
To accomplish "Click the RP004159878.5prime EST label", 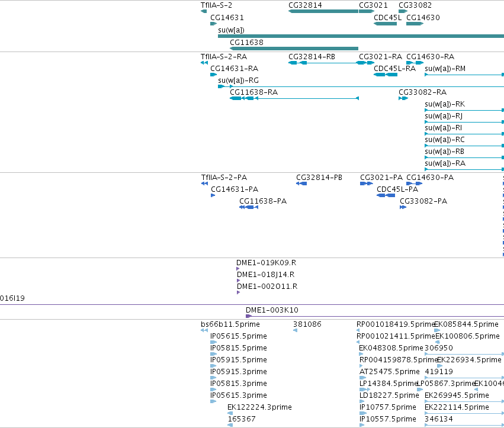I will (399, 360).
